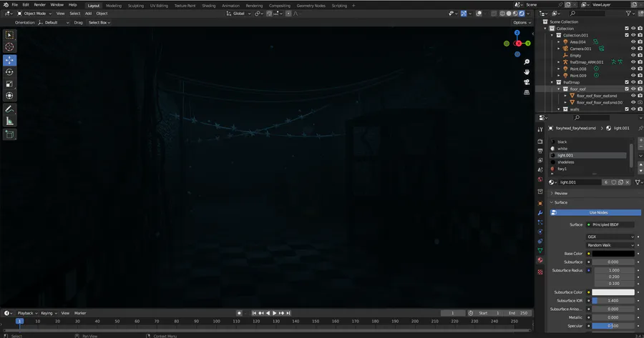Switch to the Geometry Nodes workspace tab

[311, 6]
